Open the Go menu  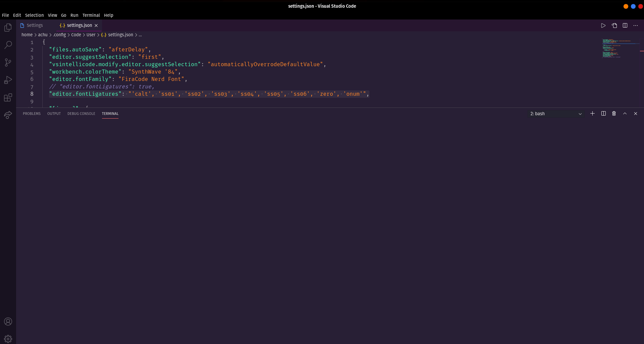[64, 15]
